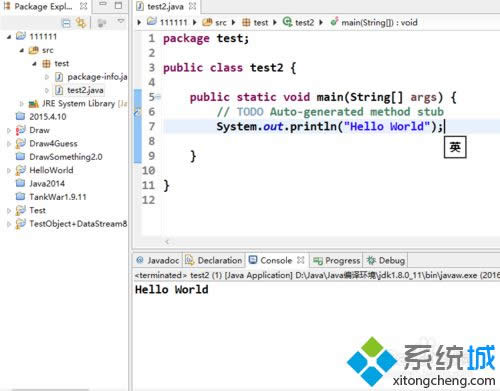Minimize the Package Explorer panel
Image resolution: width=500 pixels, height=391 pixels.
click(x=103, y=4)
